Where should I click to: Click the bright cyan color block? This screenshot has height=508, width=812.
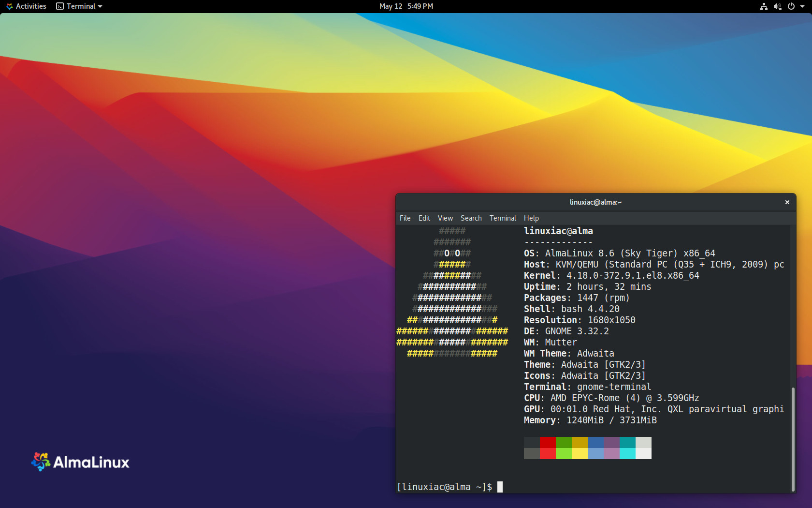(x=627, y=453)
